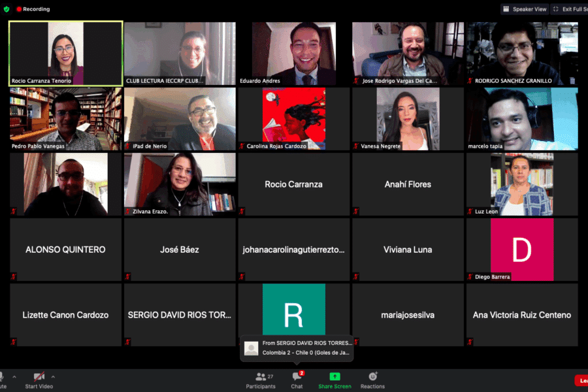
Task: Expand video options arrow next to Start Video
Action: point(53,376)
